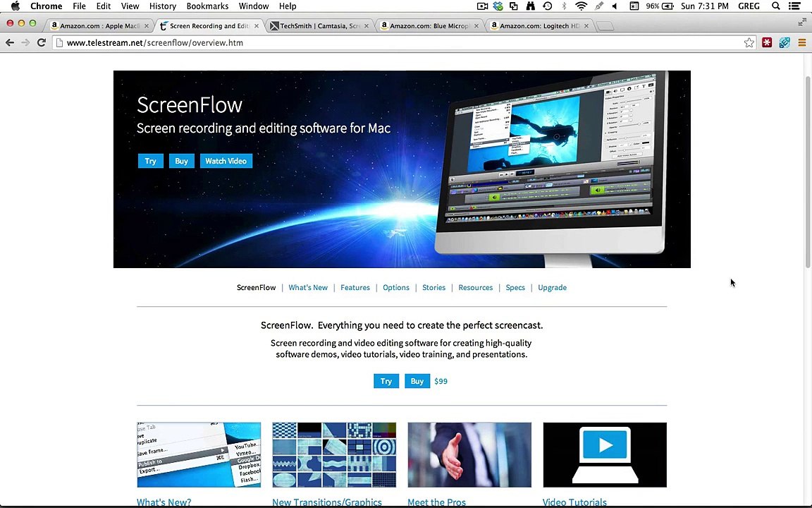Click the browser forward arrow
Screen dimensions: 812x508
tap(25, 42)
